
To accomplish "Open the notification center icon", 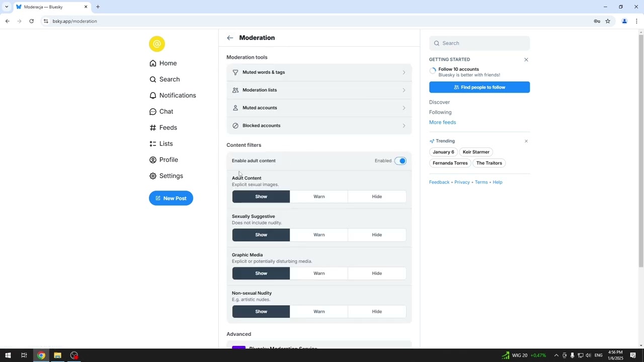I will click(633, 355).
